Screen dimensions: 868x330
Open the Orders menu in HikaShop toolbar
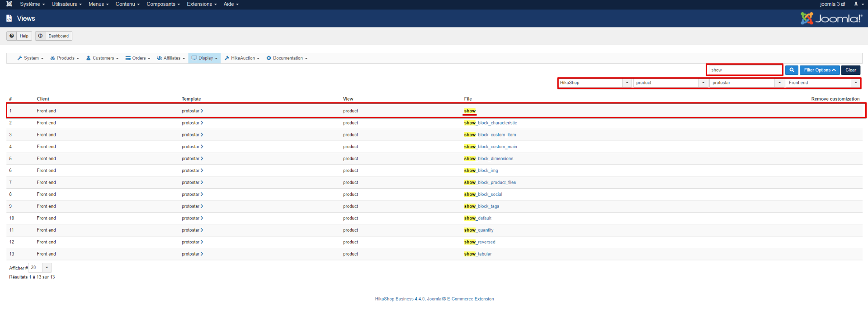[138, 58]
